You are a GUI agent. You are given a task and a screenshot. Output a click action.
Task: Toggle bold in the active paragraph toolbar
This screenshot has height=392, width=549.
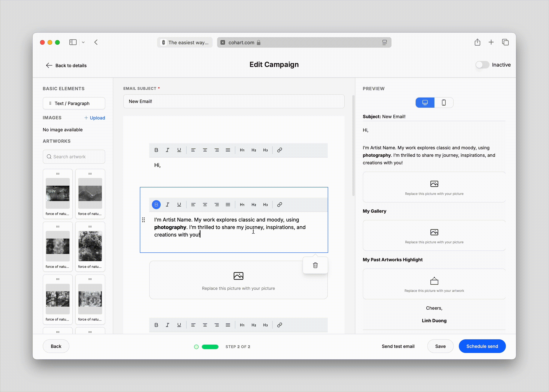point(156,205)
